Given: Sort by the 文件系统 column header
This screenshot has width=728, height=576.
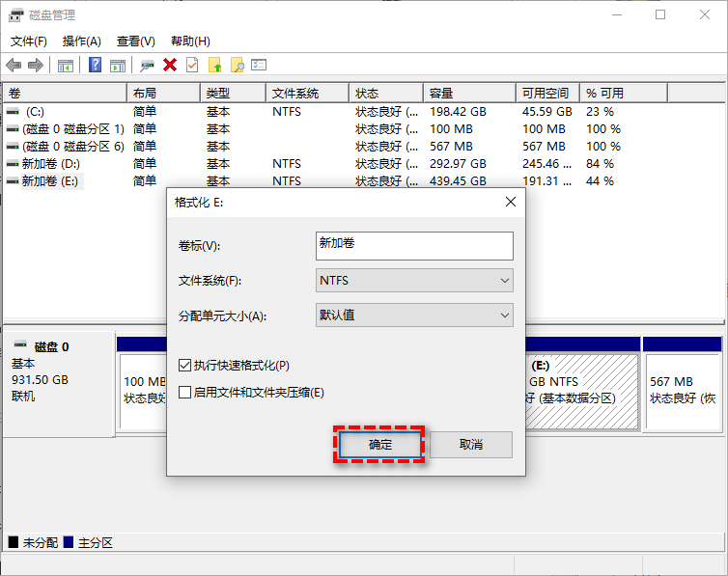Looking at the screenshot, I should pos(308,94).
